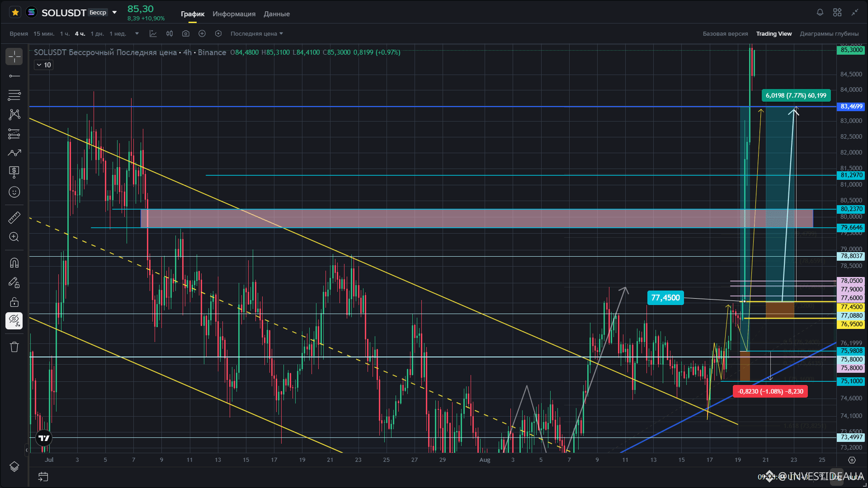Click the 85,3000 current price label
Viewport: 868px width, 488px height.
coord(851,50)
